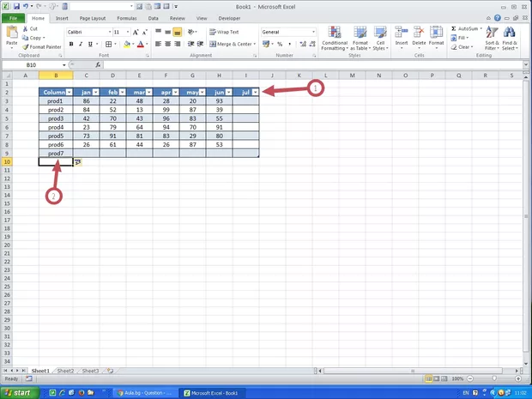532x399 pixels.
Task: Click decrease indent icon
Action: (190, 44)
